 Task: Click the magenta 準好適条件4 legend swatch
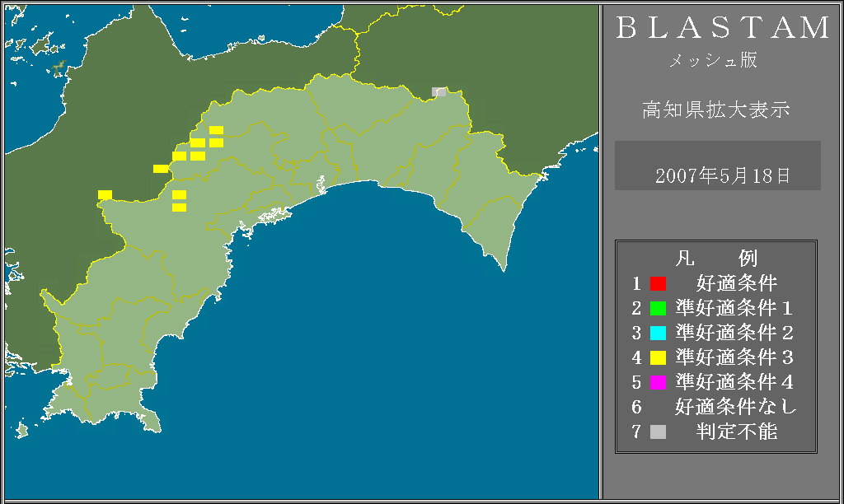[658, 382]
